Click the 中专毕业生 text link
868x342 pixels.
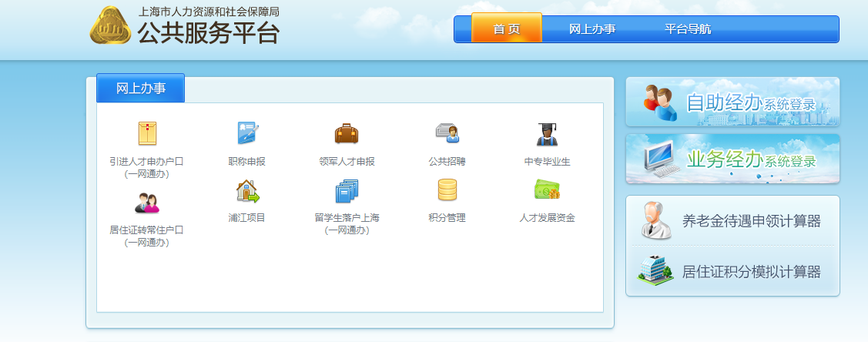(547, 162)
